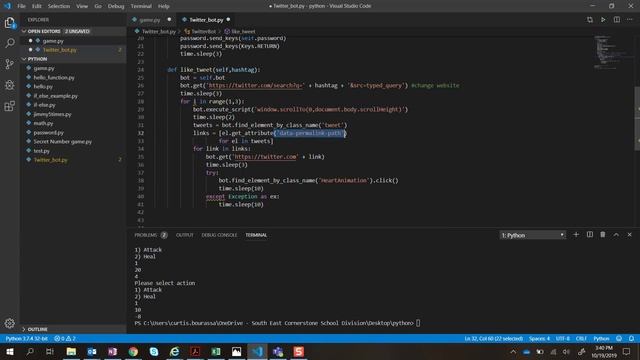The height and width of the screenshot is (360, 640).
Task: Change end of line CRLF
Action: (x=581, y=338)
